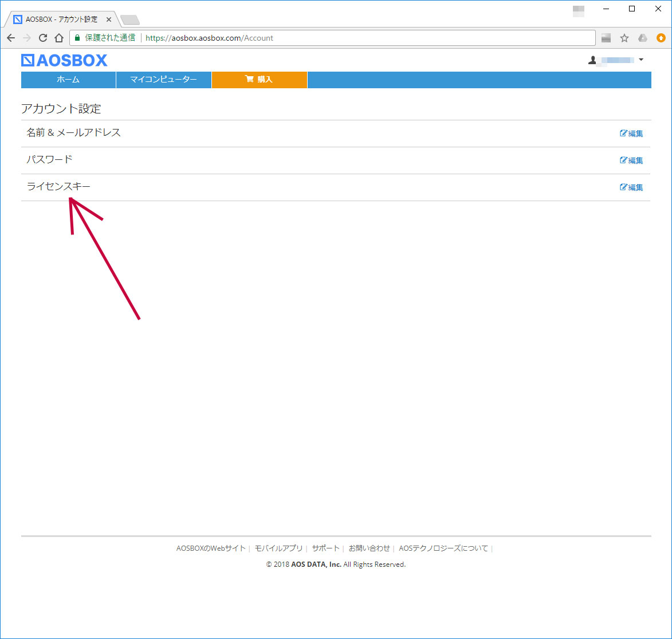Open AOSBOXのWebサイト footer link
The height and width of the screenshot is (639, 672).
pos(211,548)
